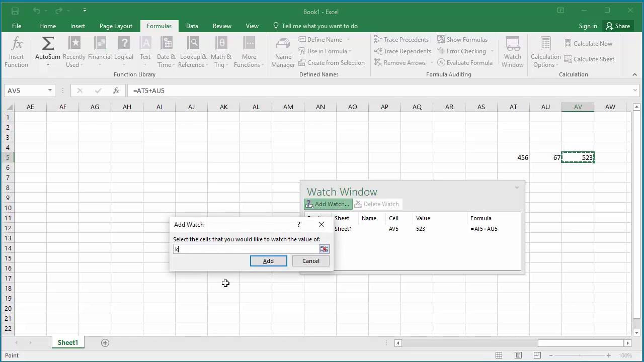This screenshot has width=644, height=362.
Task: Click Evaluate Formula
Action: (x=465, y=62)
